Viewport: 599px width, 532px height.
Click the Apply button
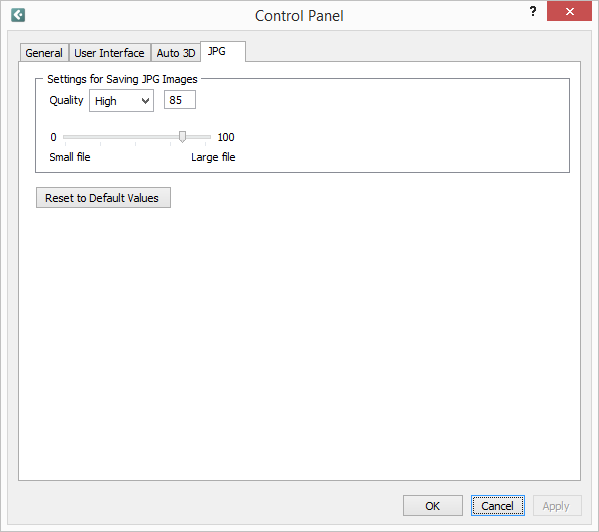(557, 506)
